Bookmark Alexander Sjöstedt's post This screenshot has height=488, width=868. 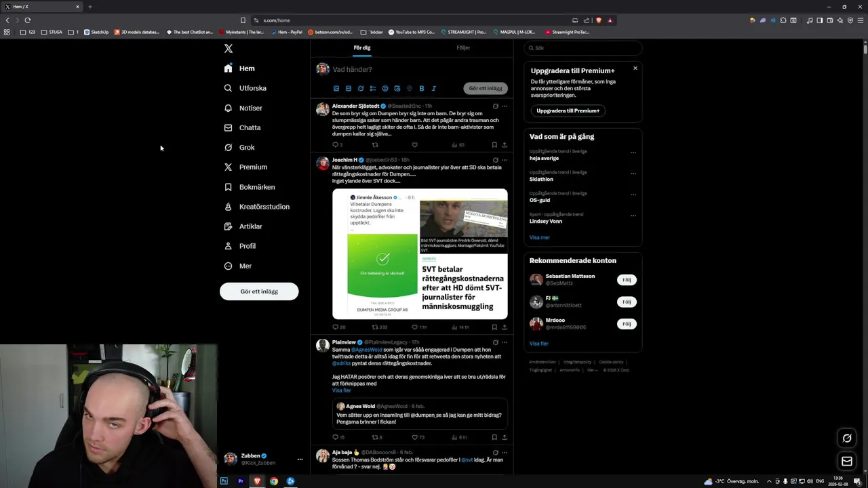point(494,144)
